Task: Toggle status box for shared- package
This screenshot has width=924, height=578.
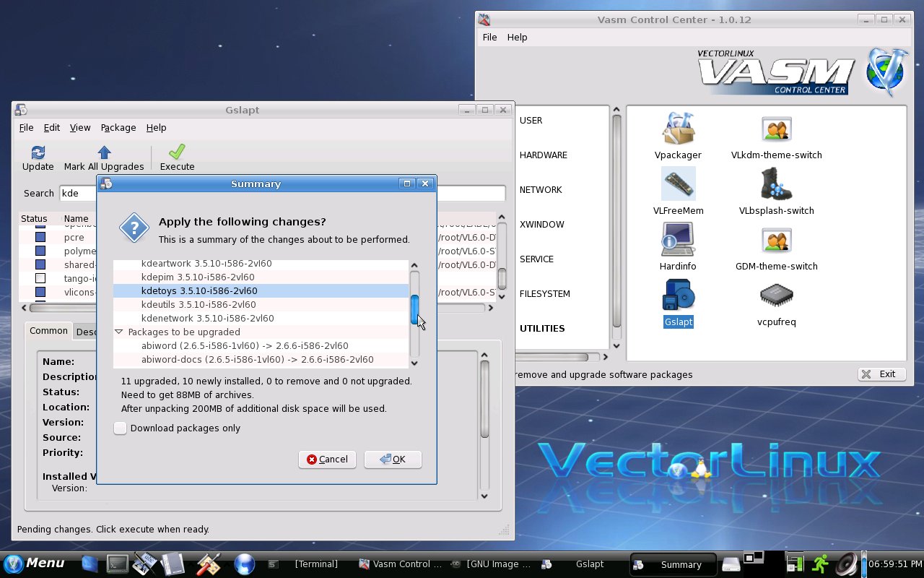Action: (x=40, y=264)
